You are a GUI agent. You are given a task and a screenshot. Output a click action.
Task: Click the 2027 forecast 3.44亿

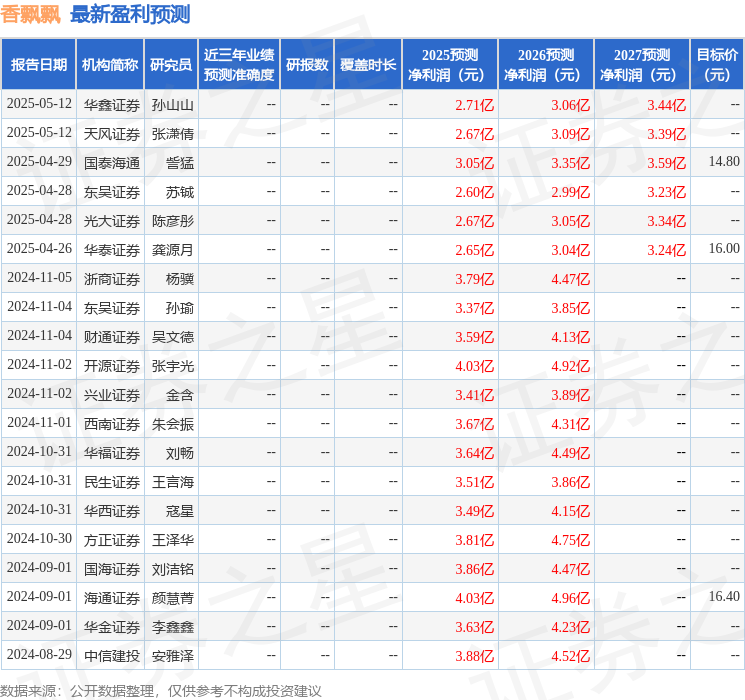(x=666, y=105)
